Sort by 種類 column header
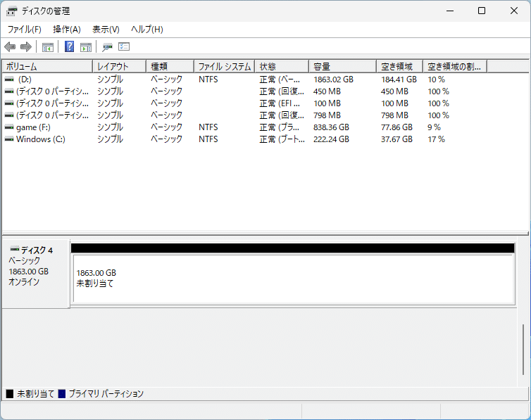Image resolution: width=531 pixels, height=420 pixels. 170,67
